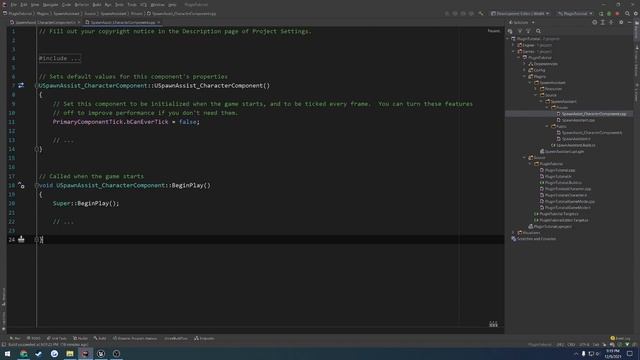Expand the Engine node in Solution tree
640x360 pixels.
tap(514, 45)
